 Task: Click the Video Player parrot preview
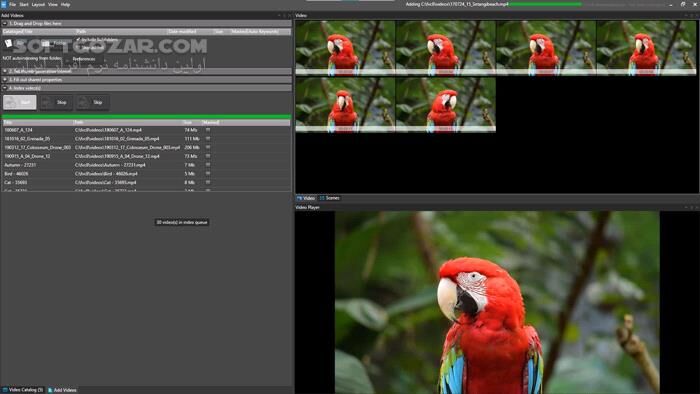(x=497, y=303)
